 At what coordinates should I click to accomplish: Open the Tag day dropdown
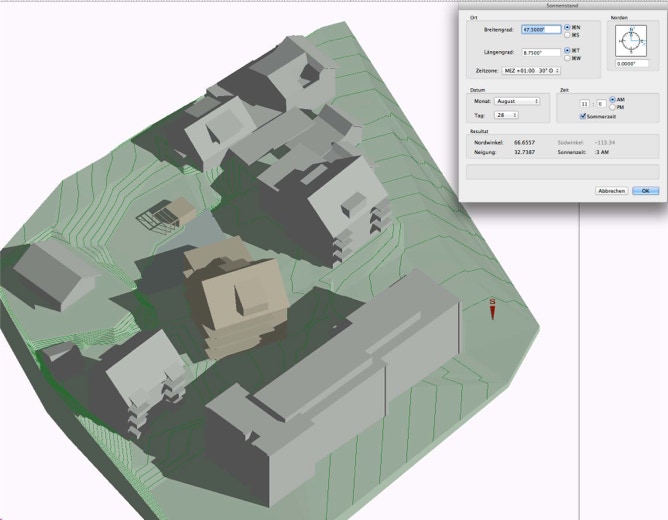506,115
